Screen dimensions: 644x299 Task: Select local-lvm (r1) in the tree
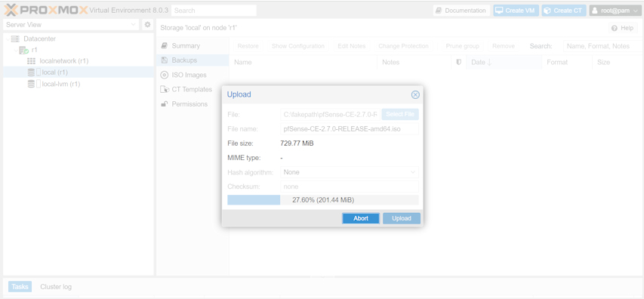click(x=79, y=85)
